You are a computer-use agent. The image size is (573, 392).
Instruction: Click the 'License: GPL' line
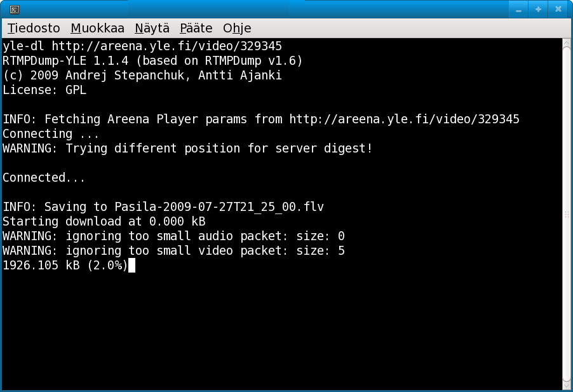click(x=44, y=90)
